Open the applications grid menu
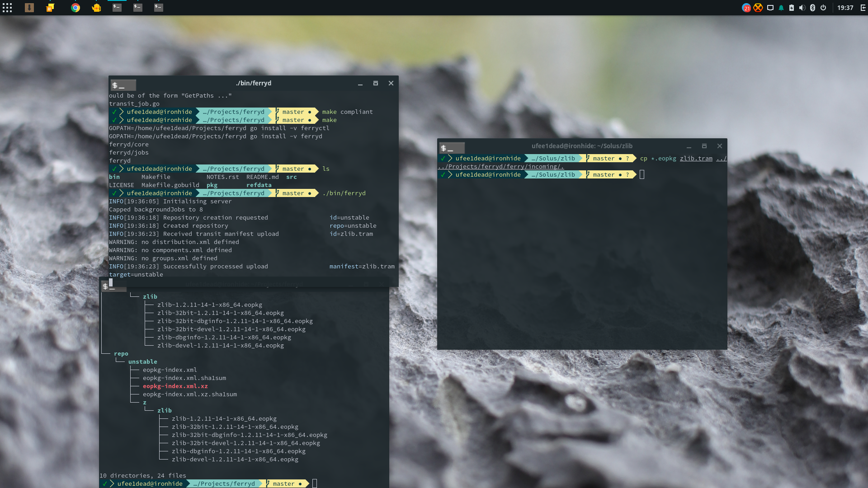Image resolution: width=868 pixels, height=488 pixels. coord(7,8)
